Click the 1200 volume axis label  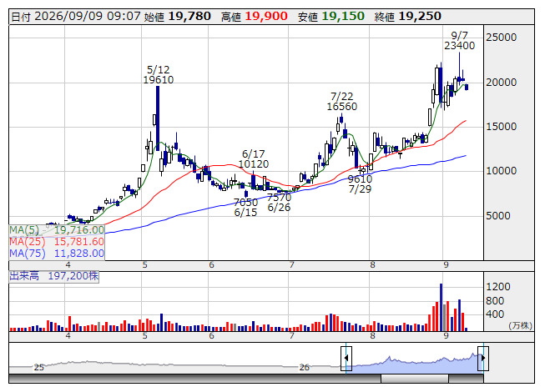click(x=498, y=287)
